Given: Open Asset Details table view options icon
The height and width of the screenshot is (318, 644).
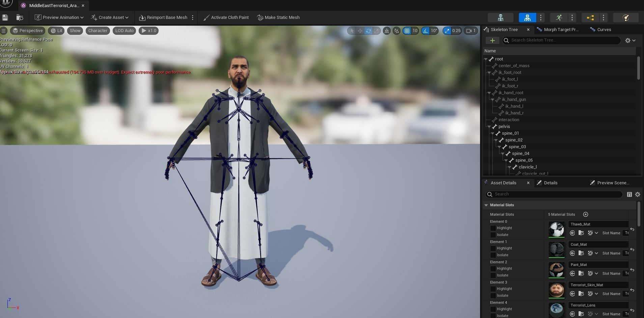Looking at the screenshot, I should [x=629, y=194].
